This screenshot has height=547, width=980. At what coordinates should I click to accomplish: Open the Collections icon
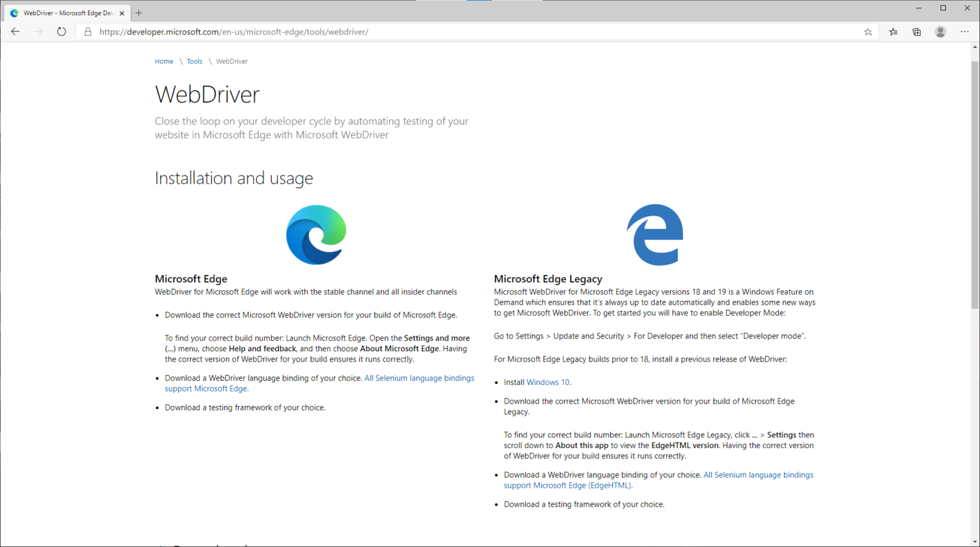[x=917, y=32]
